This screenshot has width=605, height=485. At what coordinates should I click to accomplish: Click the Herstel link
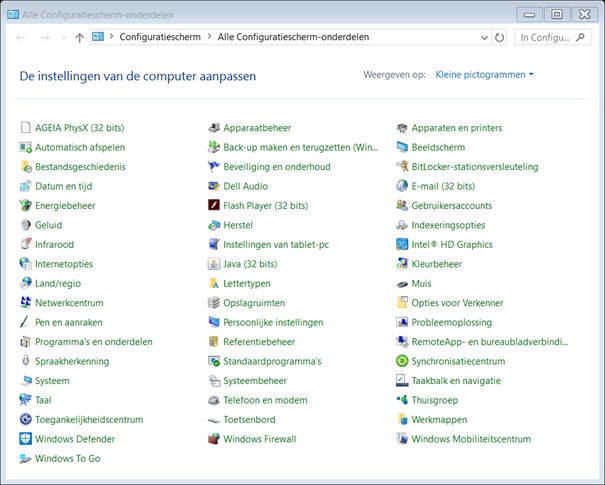pos(238,225)
